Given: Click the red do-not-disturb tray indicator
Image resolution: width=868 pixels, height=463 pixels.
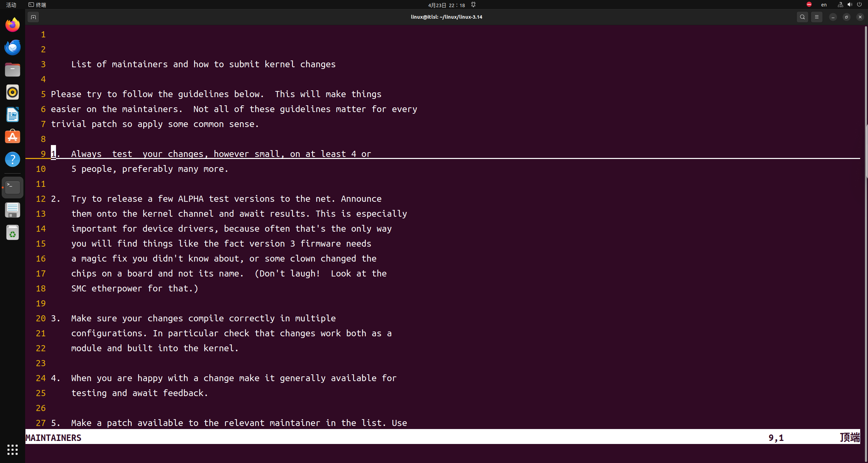Looking at the screenshot, I should [x=809, y=4].
